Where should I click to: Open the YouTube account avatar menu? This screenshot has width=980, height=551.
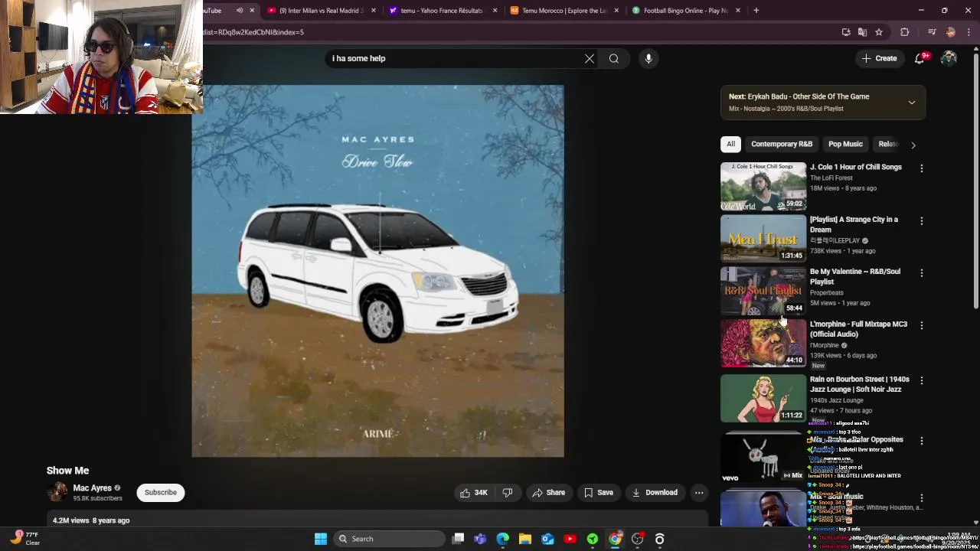[x=949, y=58]
